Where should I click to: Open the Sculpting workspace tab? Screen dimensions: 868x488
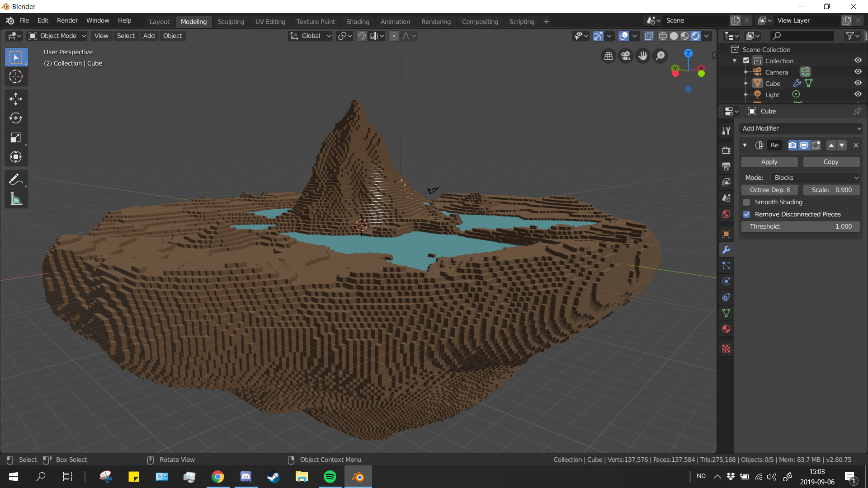coord(231,21)
